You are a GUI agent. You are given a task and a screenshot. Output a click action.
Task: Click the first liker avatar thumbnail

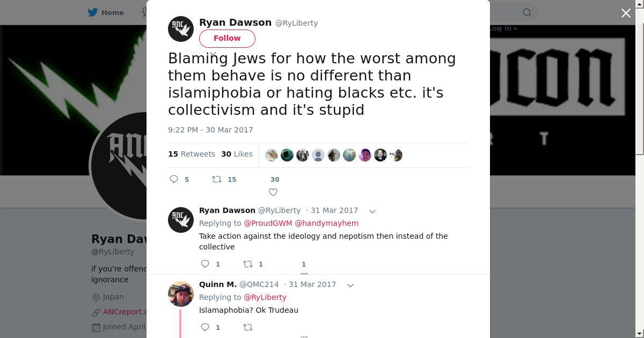(x=272, y=155)
